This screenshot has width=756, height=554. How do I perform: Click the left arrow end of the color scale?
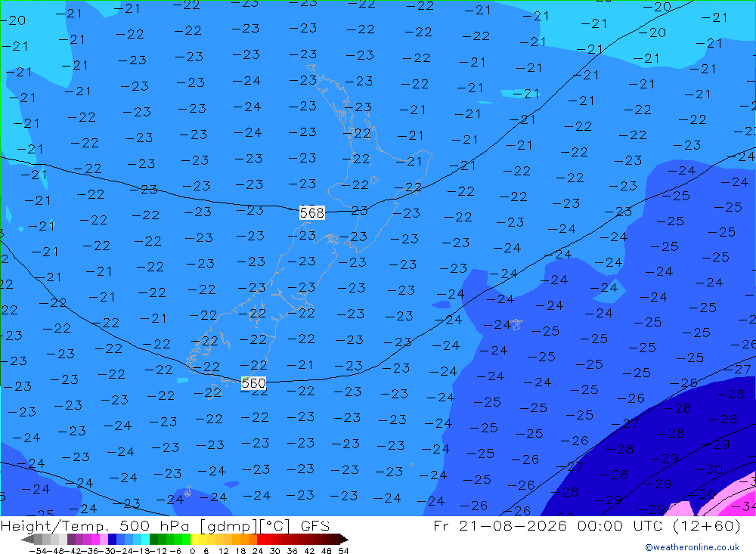pyautogui.click(x=27, y=540)
